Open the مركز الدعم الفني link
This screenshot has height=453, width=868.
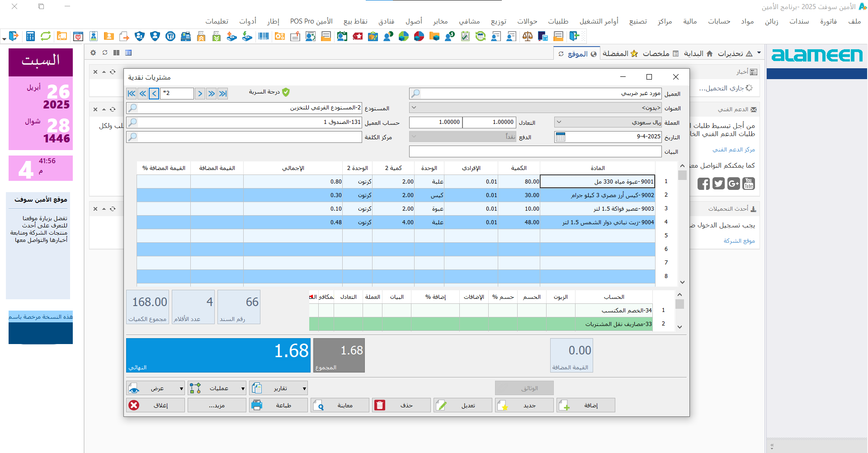click(733, 150)
